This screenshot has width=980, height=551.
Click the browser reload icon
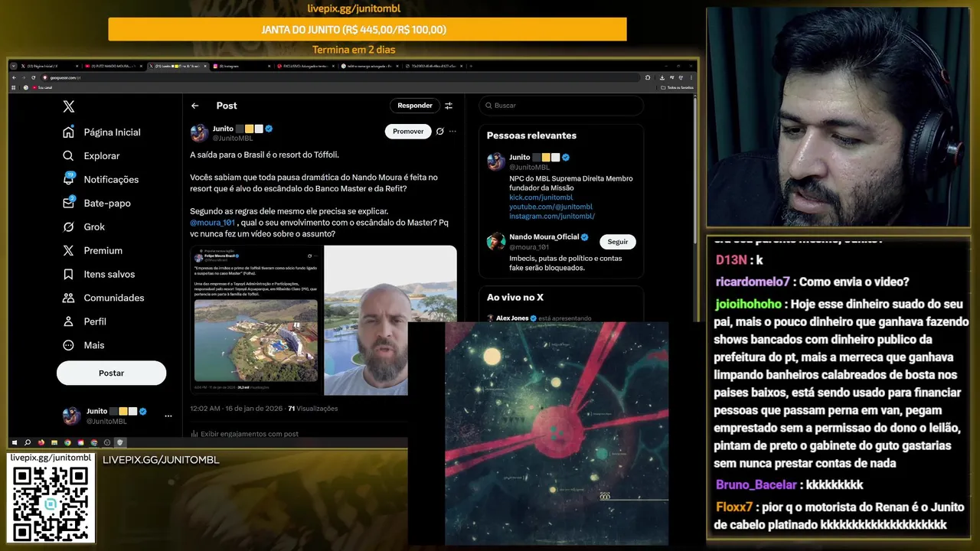coord(33,77)
